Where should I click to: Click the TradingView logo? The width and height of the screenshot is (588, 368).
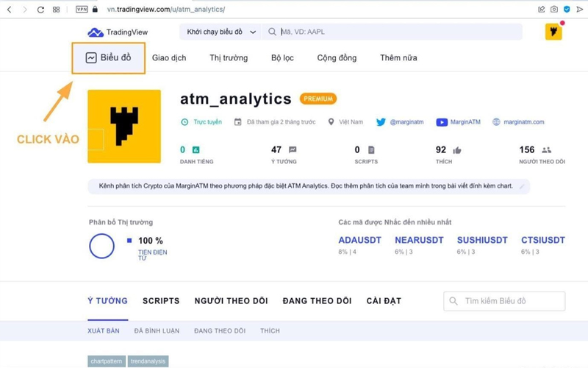(118, 32)
